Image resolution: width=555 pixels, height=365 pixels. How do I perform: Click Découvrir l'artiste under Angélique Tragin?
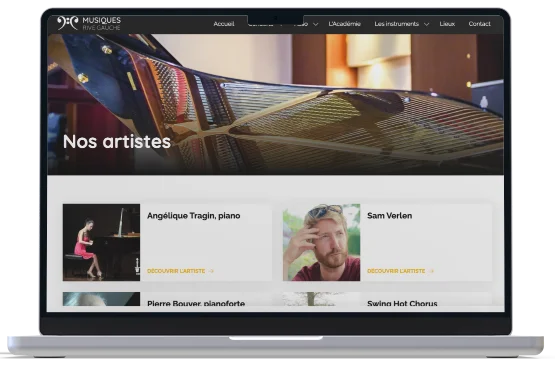pyautogui.click(x=176, y=271)
